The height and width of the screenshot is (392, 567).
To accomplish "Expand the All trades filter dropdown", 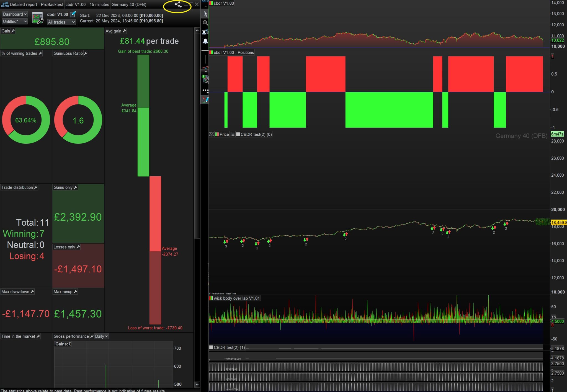I will pos(61,22).
